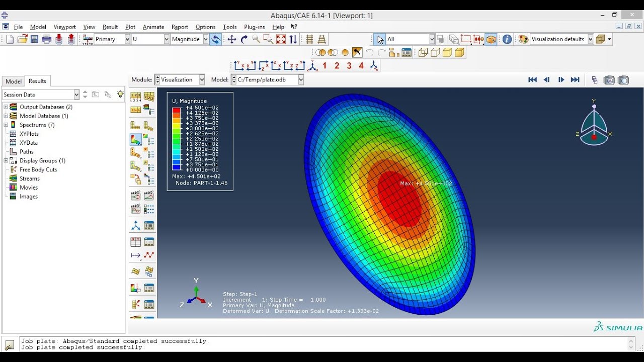Open the Animate menu
The height and width of the screenshot is (362, 644).
(153, 27)
